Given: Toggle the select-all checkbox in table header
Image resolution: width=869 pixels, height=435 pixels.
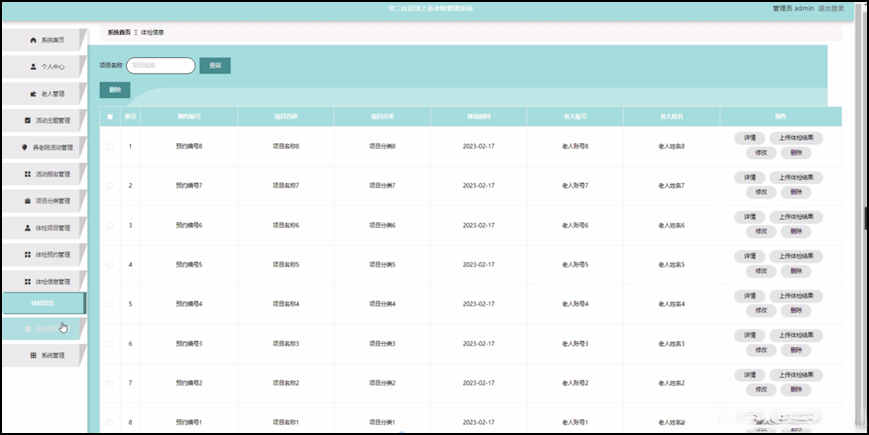Looking at the screenshot, I should click(x=110, y=116).
